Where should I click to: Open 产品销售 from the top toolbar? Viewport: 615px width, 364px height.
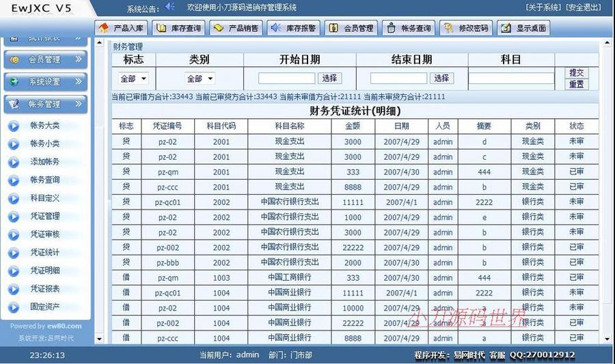[236, 28]
